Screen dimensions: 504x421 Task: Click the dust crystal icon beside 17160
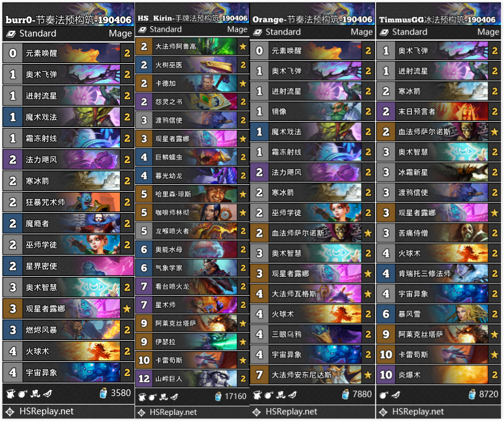218,396
